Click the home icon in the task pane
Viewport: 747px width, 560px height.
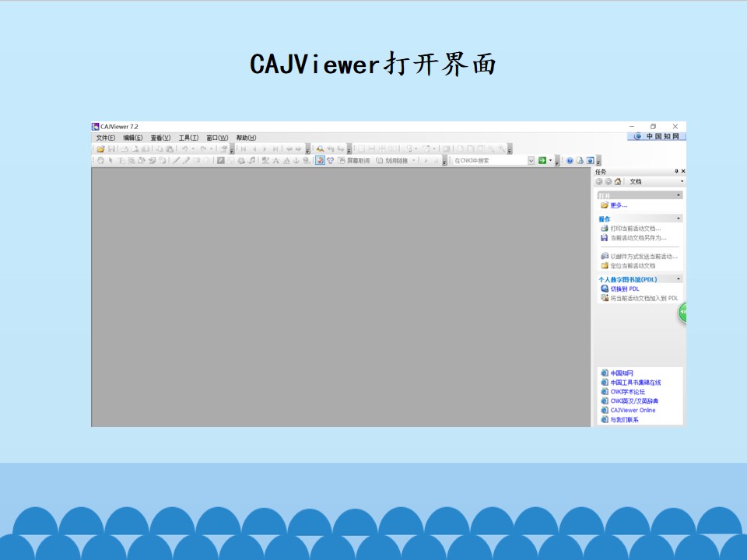(618, 181)
